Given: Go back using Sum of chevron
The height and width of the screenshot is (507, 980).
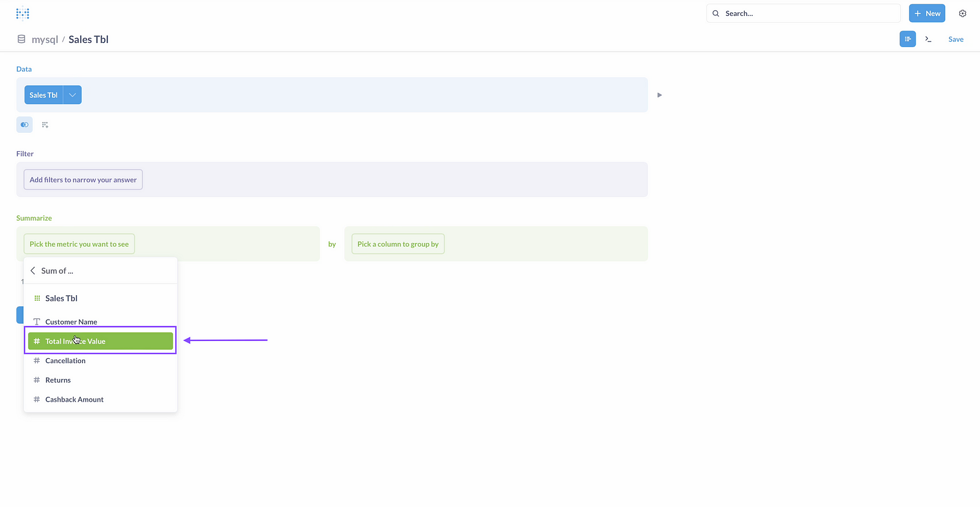Looking at the screenshot, I should click(x=33, y=271).
